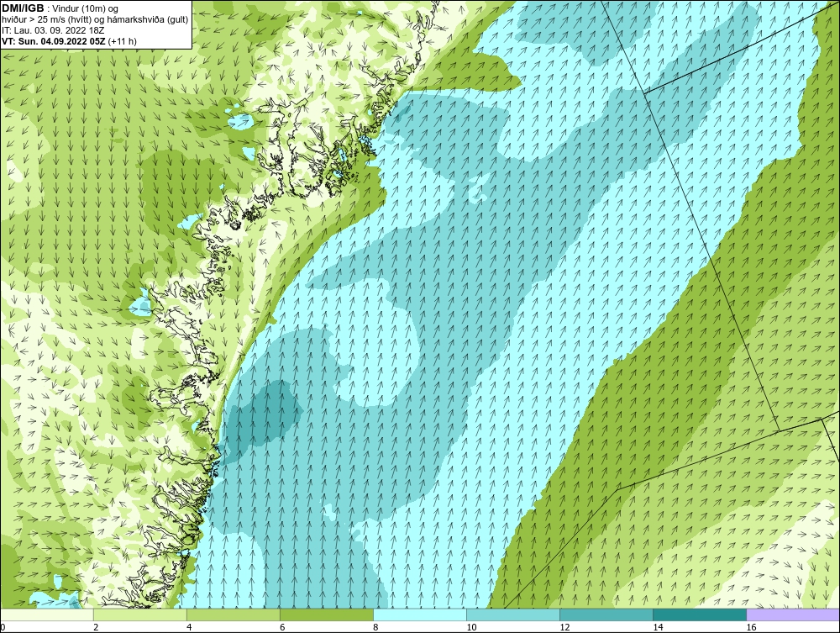This screenshot has height=633, width=840.
Task: Click the 2–4 m/s light green legend swatch
Action: 140,615
